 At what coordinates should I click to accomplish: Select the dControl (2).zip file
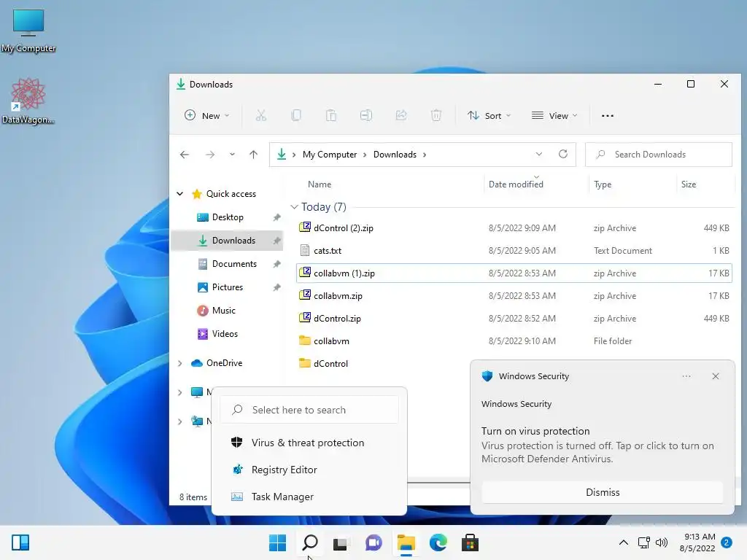point(514,228)
